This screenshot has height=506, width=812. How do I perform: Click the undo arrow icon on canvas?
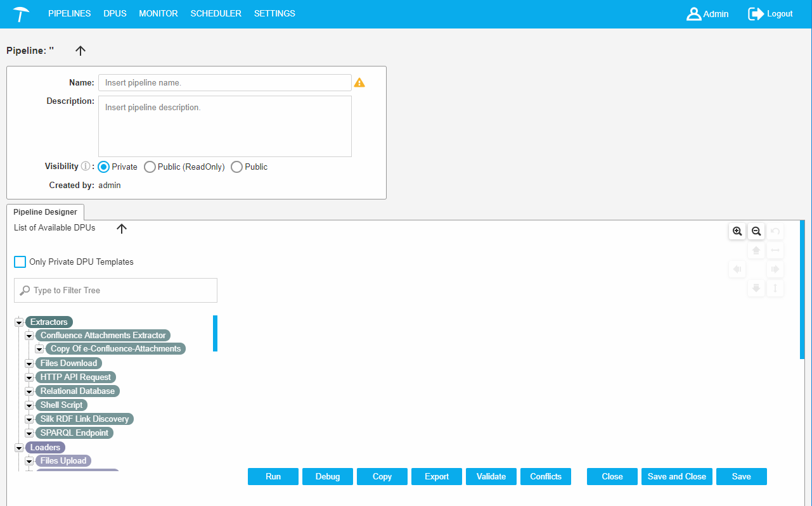pos(775,232)
